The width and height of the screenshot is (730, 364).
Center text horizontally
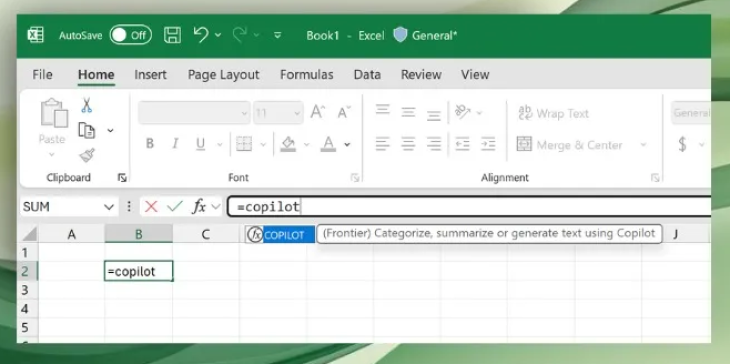[408, 144]
